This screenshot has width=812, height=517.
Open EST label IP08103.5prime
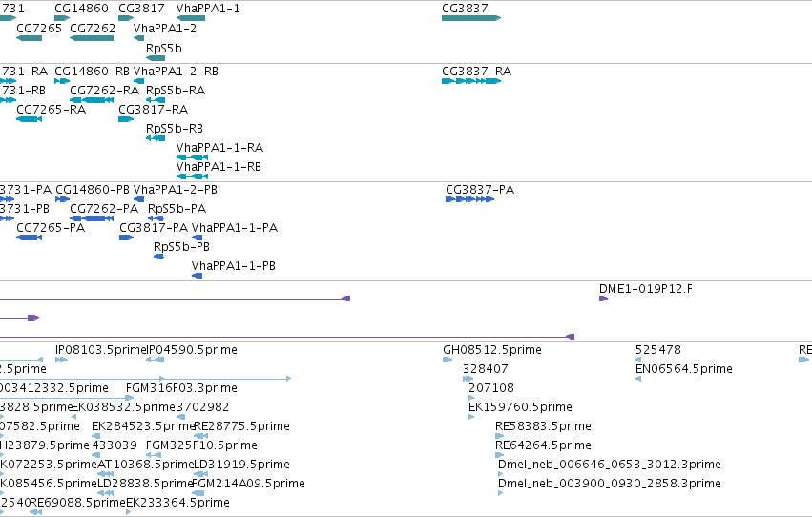[x=101, y=350]
